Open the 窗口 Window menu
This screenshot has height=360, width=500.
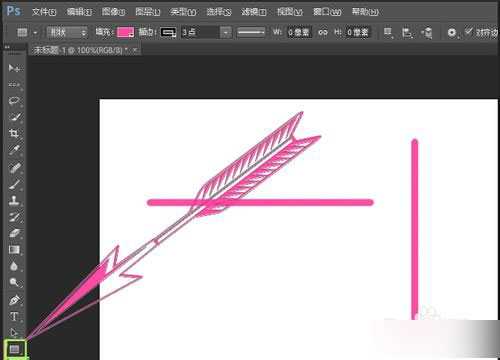tap(327, 12)
